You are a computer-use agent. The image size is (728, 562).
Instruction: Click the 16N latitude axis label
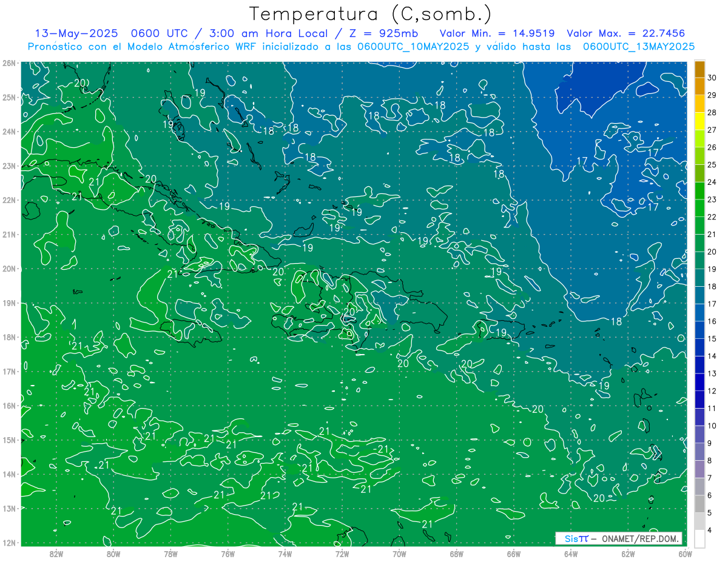click(x=9, y=406)
